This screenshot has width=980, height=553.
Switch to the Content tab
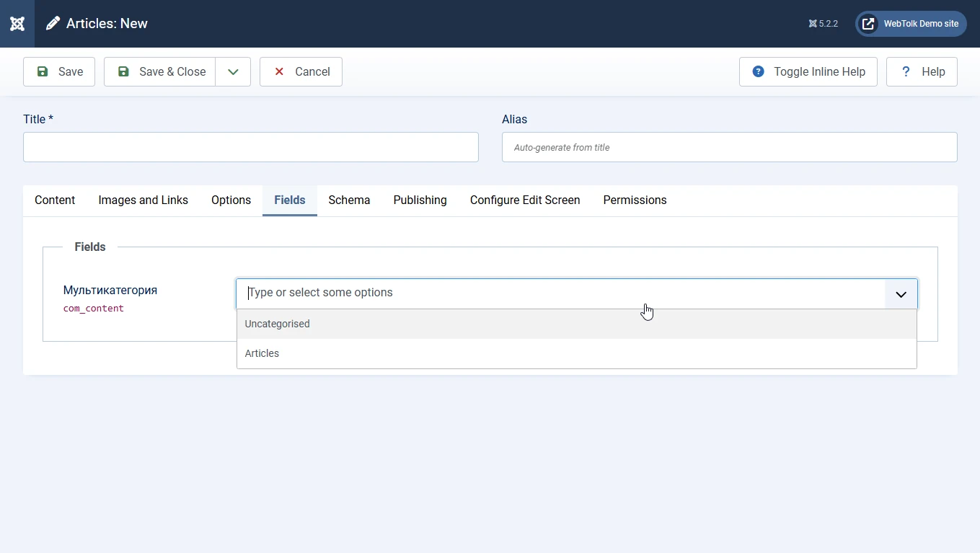(x=55, y=200)
